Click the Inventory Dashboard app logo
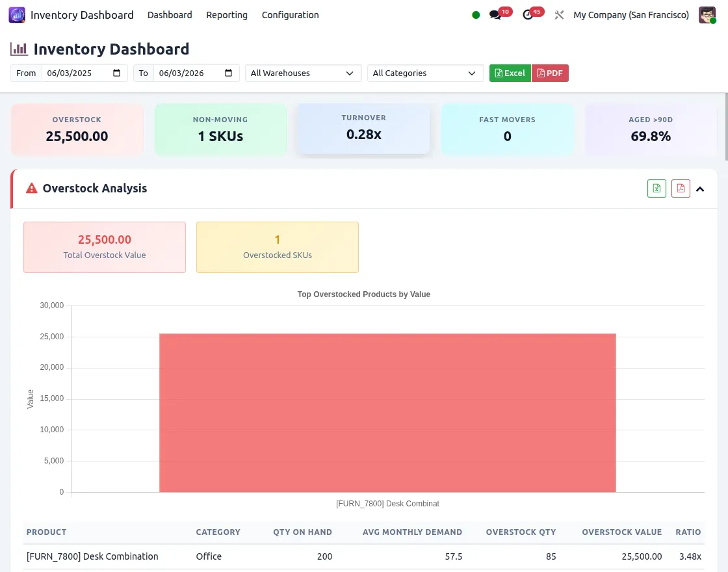Image resolution: width=728 pixels, height=572 pixels. (16, 14)
